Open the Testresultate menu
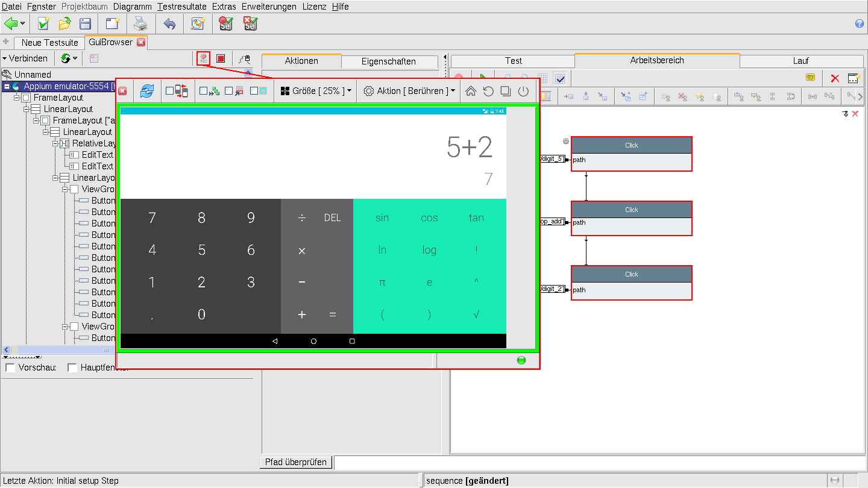 pyautogui.click(x=181, y=7)
